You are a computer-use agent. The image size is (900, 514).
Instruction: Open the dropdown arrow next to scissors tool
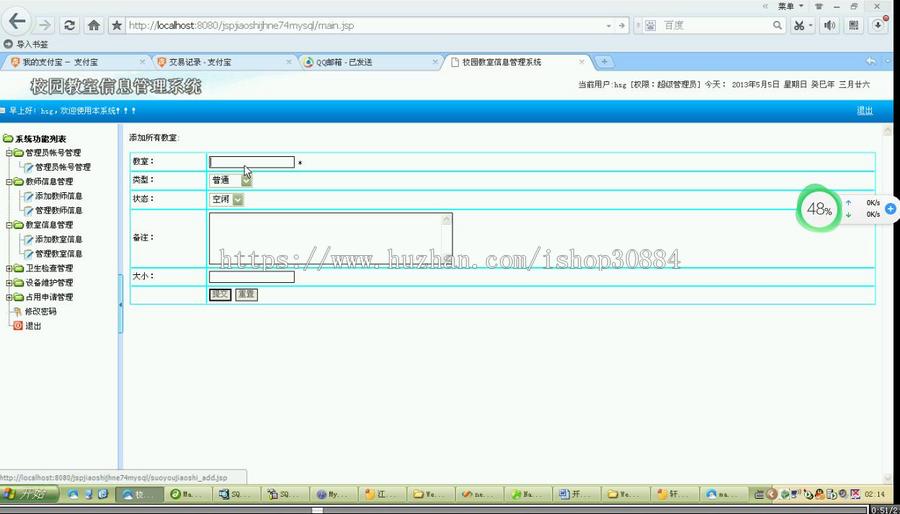click(810, 26)
